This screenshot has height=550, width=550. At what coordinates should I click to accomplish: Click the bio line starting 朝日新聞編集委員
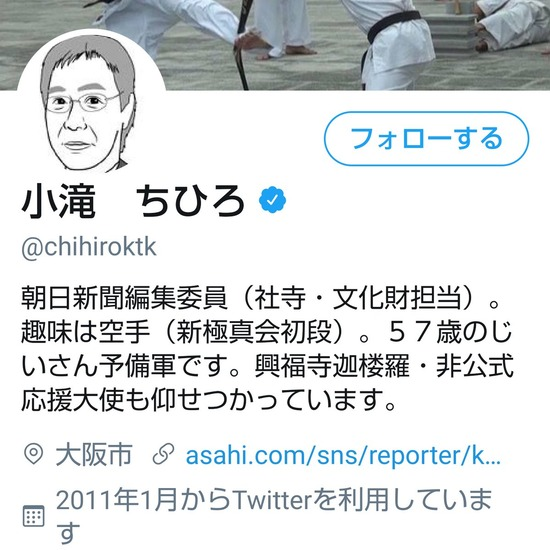click(260, 299)
